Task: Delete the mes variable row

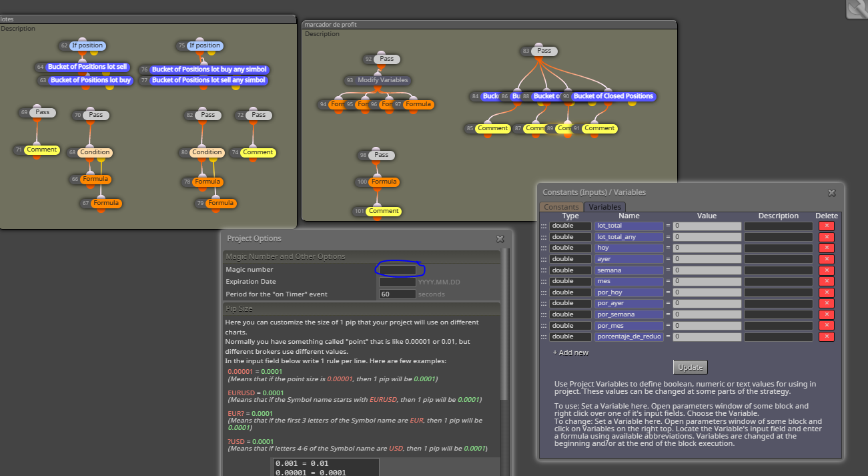Action: (826, 281)
